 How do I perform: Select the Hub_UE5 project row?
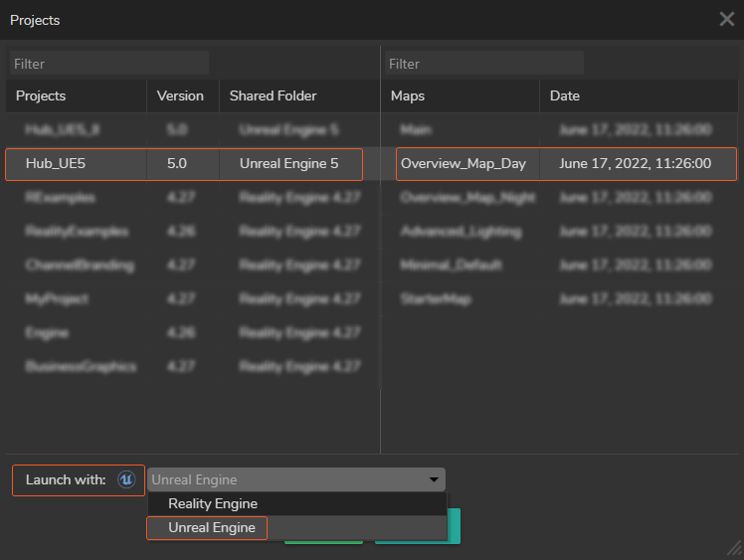coord(184,164)
